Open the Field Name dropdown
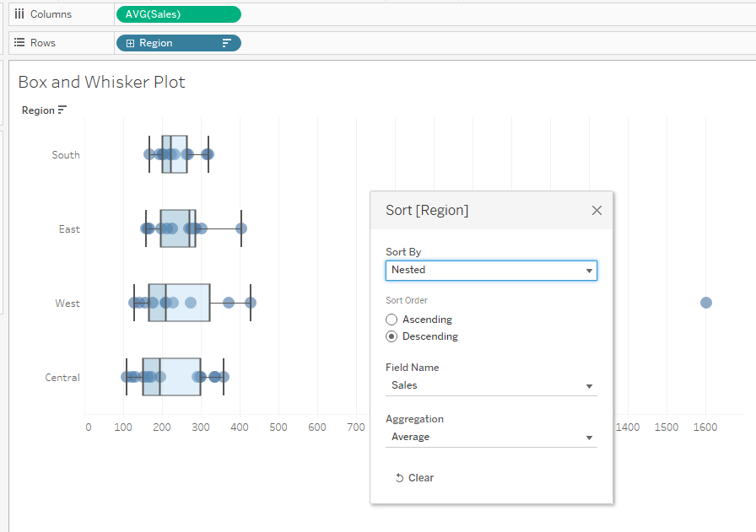Viewport: 756px width, 532px height. click(491, 386)
